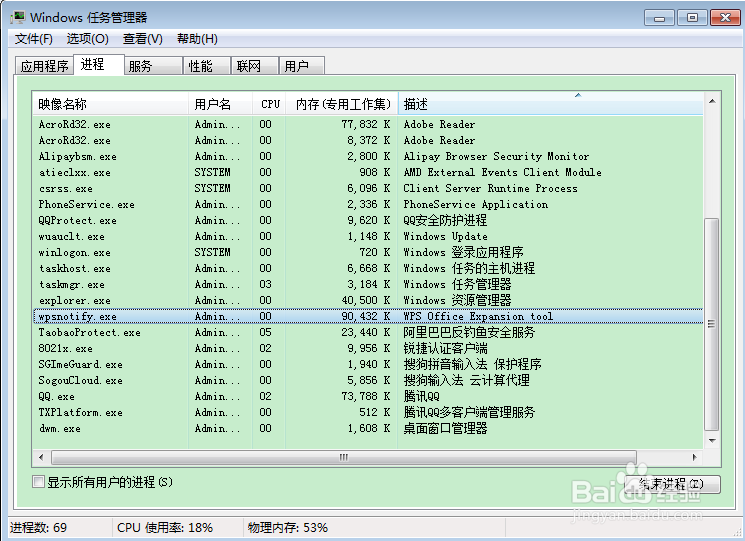Select the AcroRd32.exe row with 77,832 K
745x541 pixels.
pos(368,124)
